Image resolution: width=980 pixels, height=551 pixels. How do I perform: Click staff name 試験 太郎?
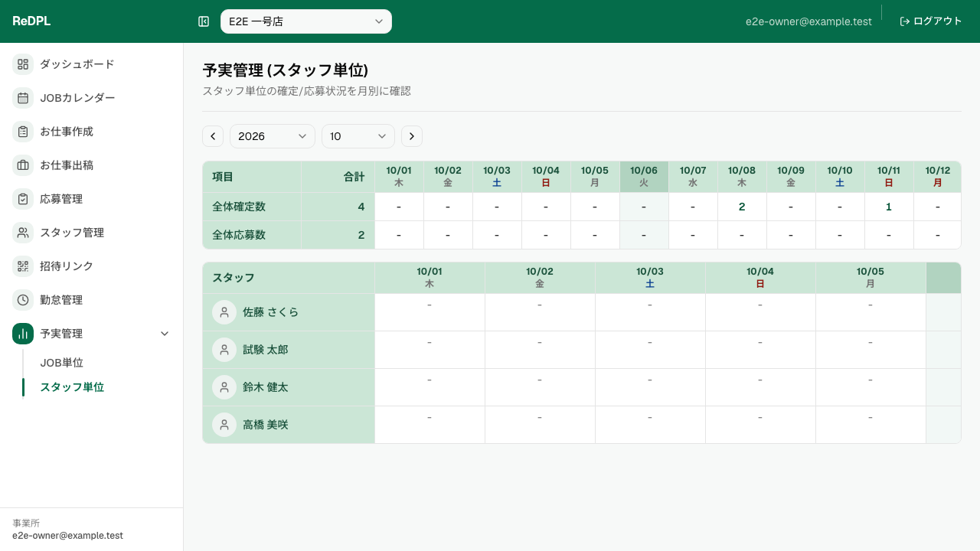[266, 350]
